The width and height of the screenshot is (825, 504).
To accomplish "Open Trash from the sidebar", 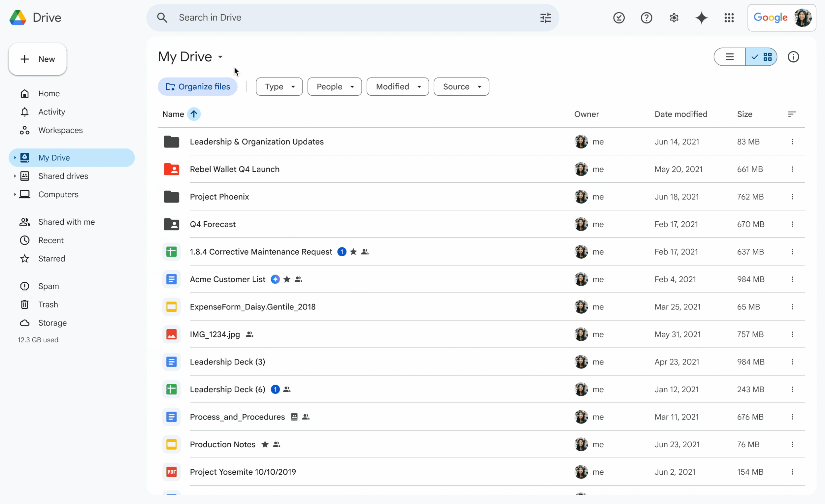I will (48, 304).
